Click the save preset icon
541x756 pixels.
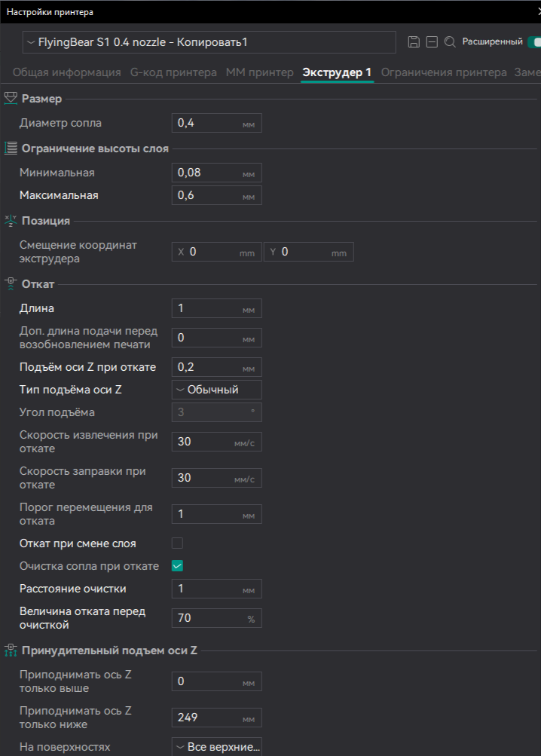(414, 42)
